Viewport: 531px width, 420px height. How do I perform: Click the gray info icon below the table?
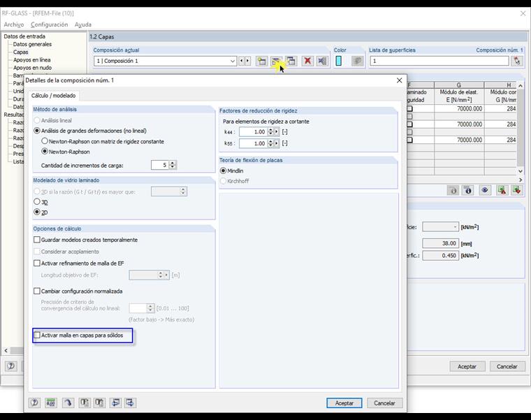click(x=453, y=190)
